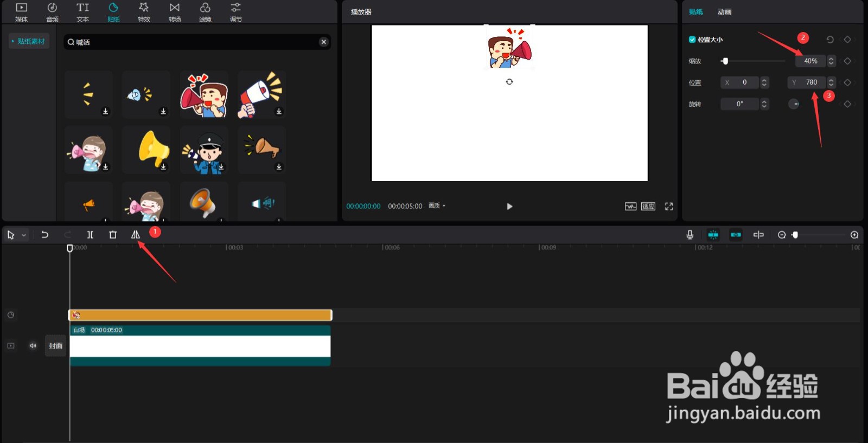Open the 特效 effects tab

(x=144, y=12)
